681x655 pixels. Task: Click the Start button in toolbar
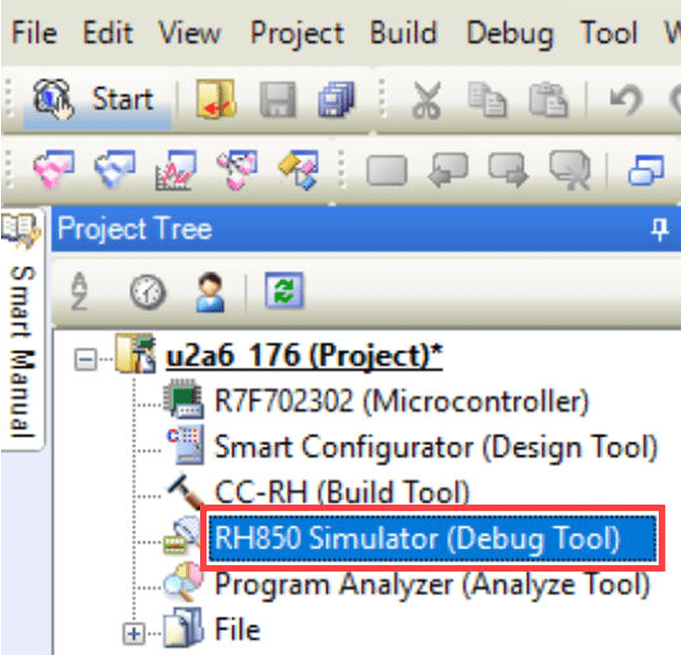[95, 100]
